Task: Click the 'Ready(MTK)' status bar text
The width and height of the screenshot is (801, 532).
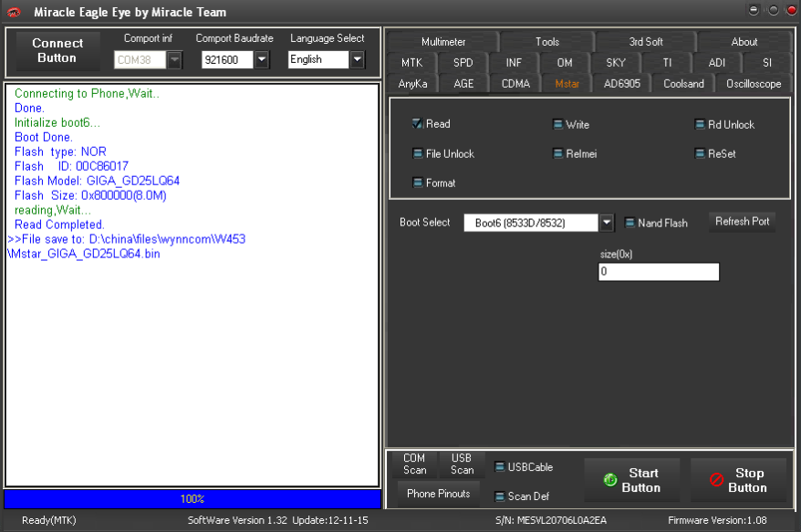Action: point(49,520)
